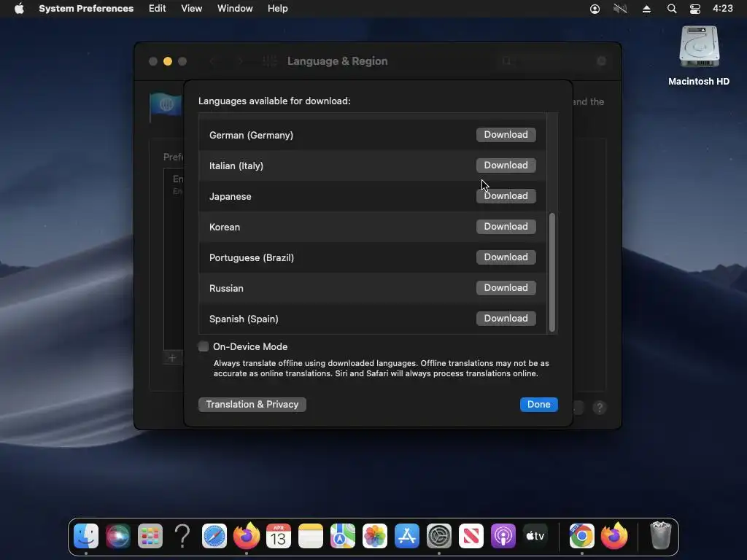Image resolution: width=747 pixels, height=560 pixels.
Task: Open Podcasts from the Dock
Action: [503, 536]
